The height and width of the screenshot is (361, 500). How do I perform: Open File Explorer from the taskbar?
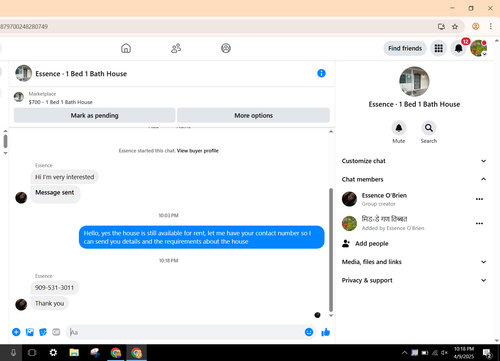74,353
